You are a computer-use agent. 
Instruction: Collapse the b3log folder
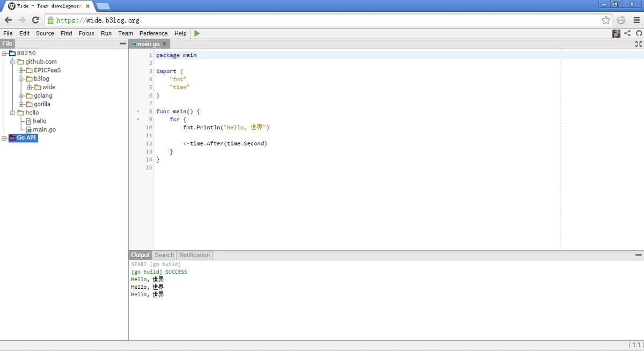21,79
